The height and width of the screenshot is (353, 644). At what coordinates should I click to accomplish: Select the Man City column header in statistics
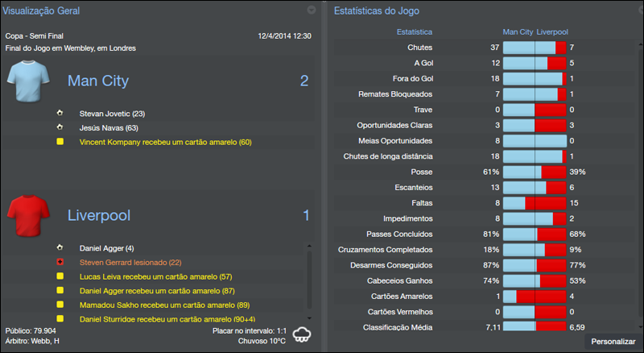pyautogui.click(x=518, y=31)
